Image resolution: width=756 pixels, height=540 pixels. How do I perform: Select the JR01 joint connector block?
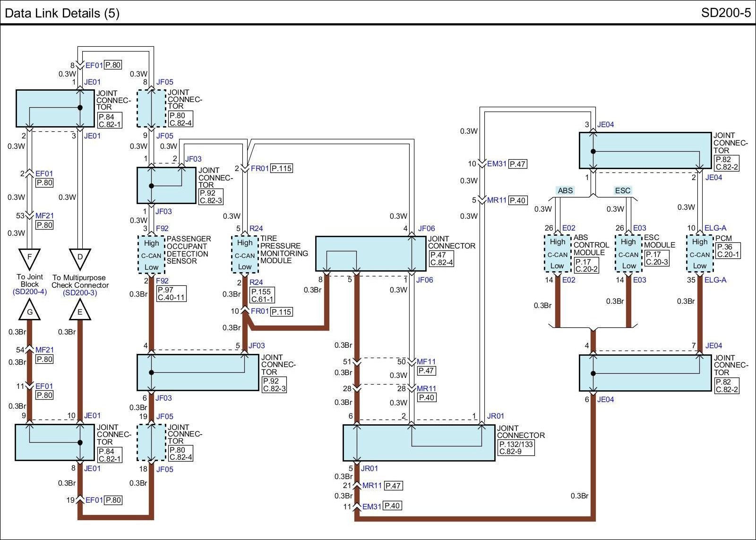pyautogui.click(x=419, y=443)
